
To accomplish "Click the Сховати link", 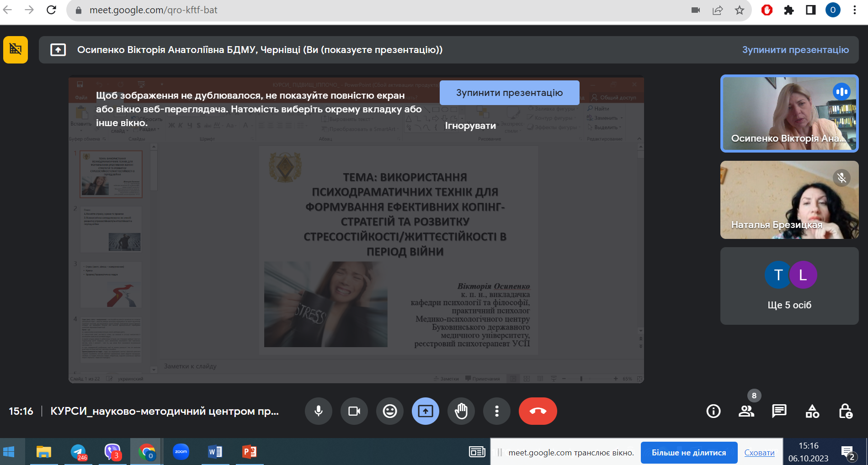I will coord(759,453).
